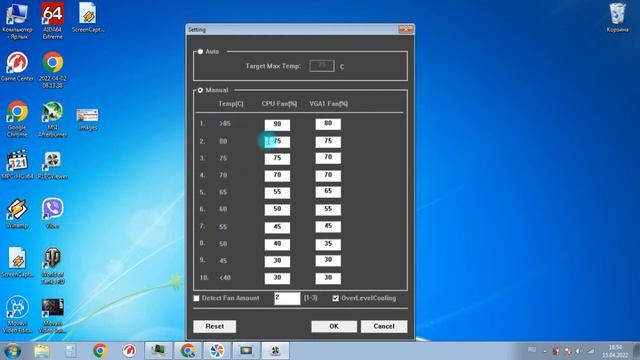
Task: Switch to the fan control taskbar app
Action: point(275,351)
